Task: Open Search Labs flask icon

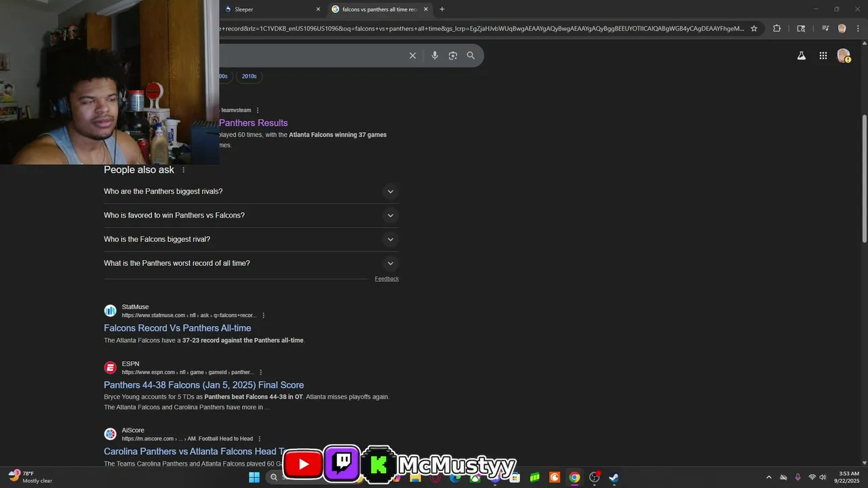Action: (x=802, y=56)
